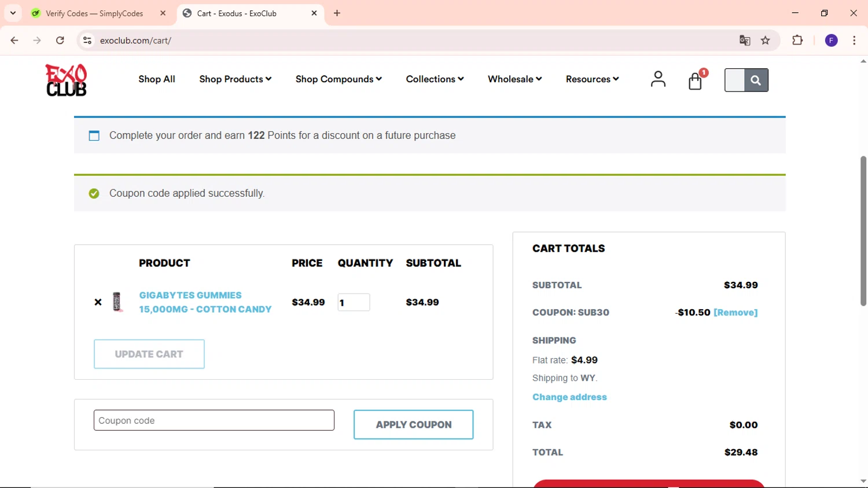
Task: Remove Gigabytes Gummies with the X icon
Action: click(98, 302)
